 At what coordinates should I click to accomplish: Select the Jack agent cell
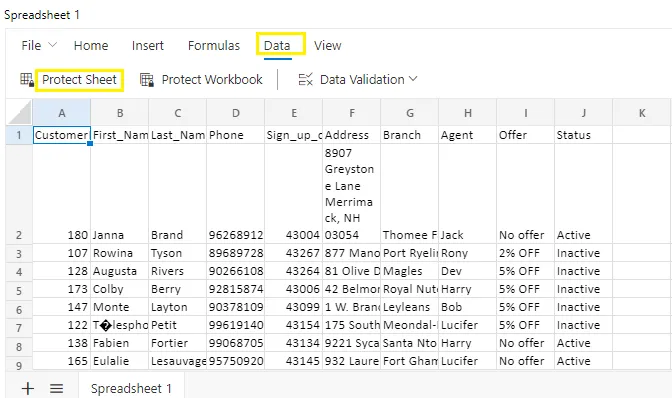[x=468, y=194]
